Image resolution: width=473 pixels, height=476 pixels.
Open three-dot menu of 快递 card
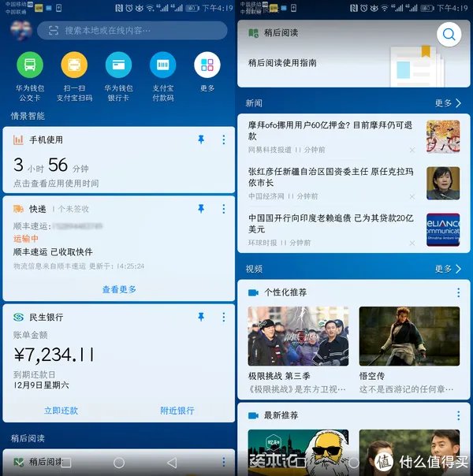pos(224,209)
